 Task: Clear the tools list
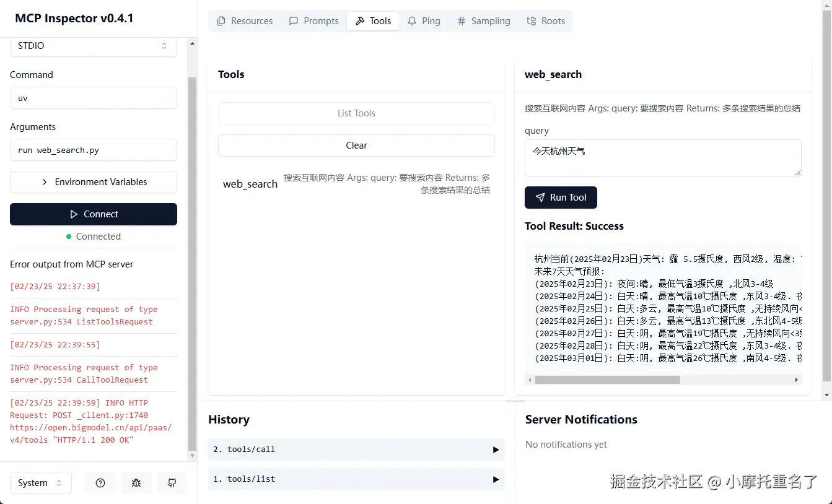click(356, 146)
